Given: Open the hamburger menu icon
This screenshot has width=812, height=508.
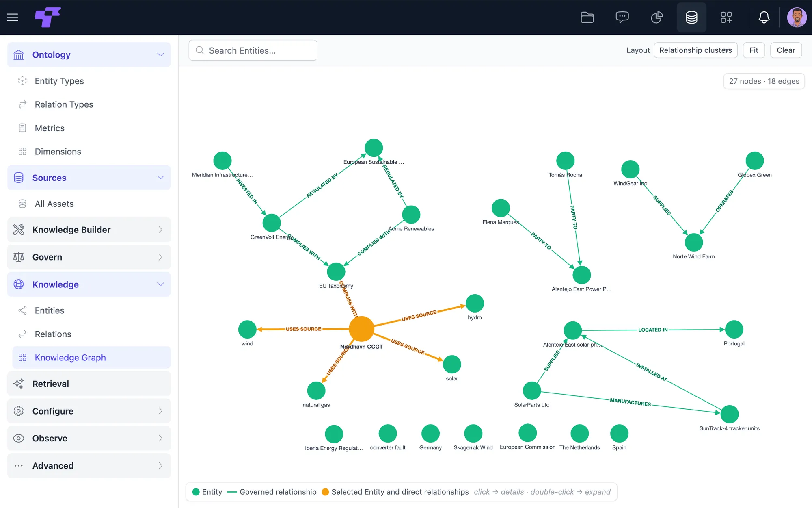Looking at the screenshot, I should tap(13, 17).
